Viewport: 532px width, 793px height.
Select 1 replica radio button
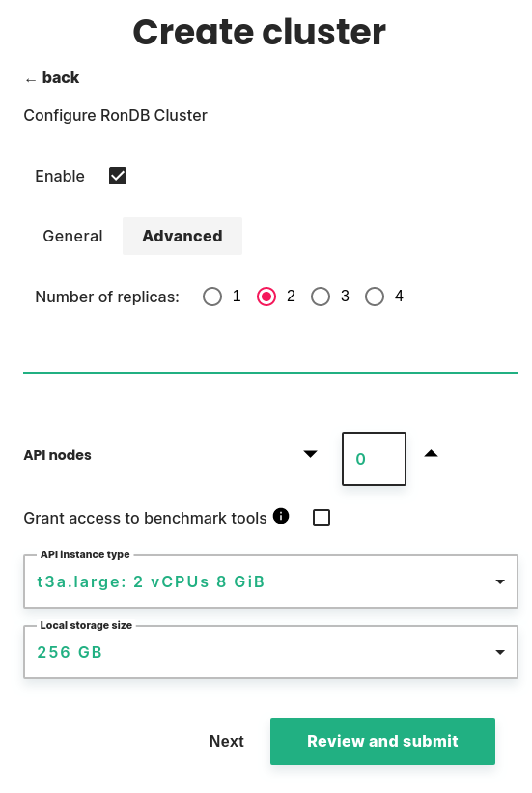click(212, 297)
